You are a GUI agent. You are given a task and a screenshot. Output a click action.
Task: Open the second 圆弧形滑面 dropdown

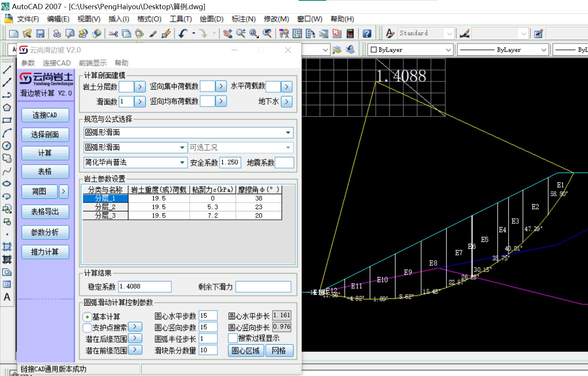[182, 147]
